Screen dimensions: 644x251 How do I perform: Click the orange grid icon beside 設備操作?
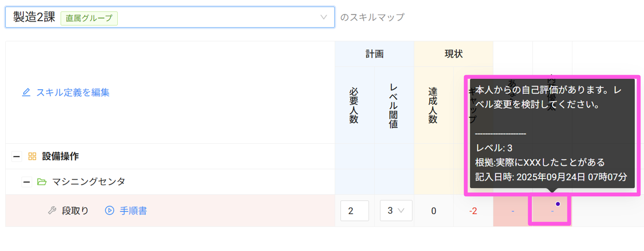click(32, 156)
